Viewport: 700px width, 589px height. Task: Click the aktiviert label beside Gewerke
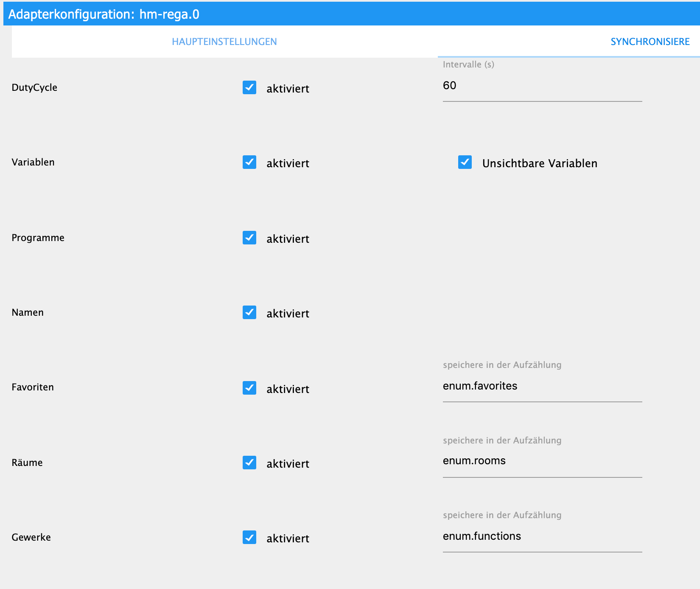288,539
